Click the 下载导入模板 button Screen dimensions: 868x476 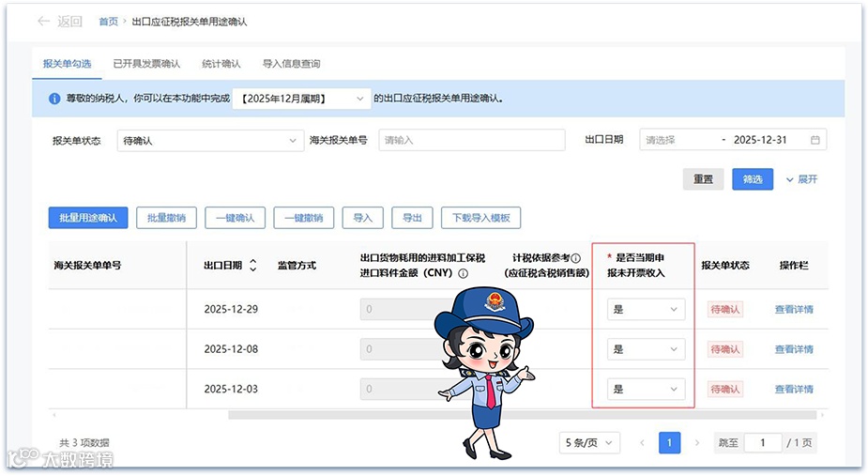pos(481,218)
